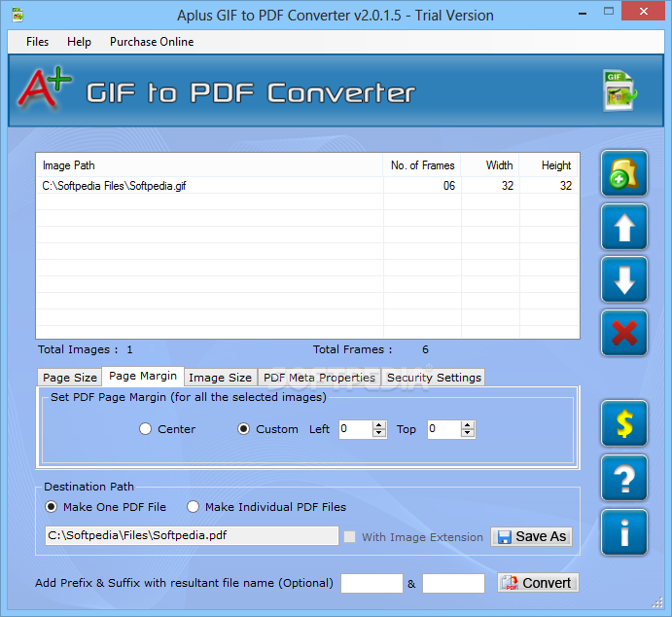The width and height of the screenshot is (672, 617).
Task: Minimize the converter window
Action: click(583, 14)
